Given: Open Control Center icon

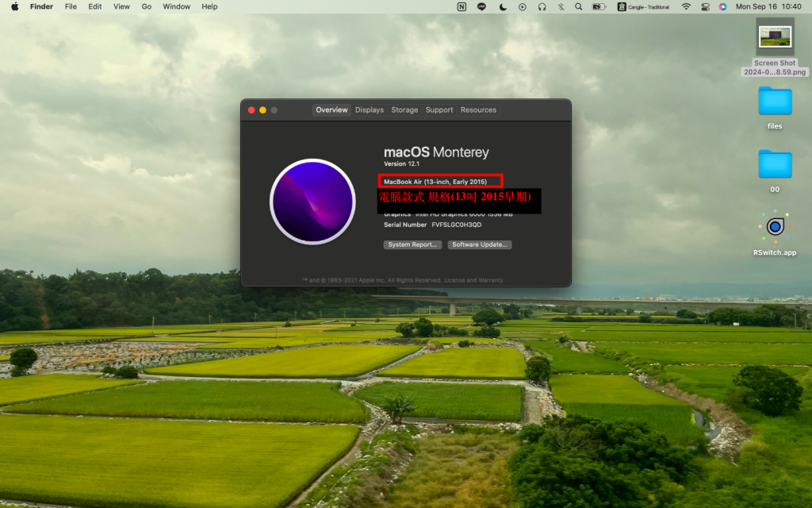Looking at the screenshot, I should (705, 6).
